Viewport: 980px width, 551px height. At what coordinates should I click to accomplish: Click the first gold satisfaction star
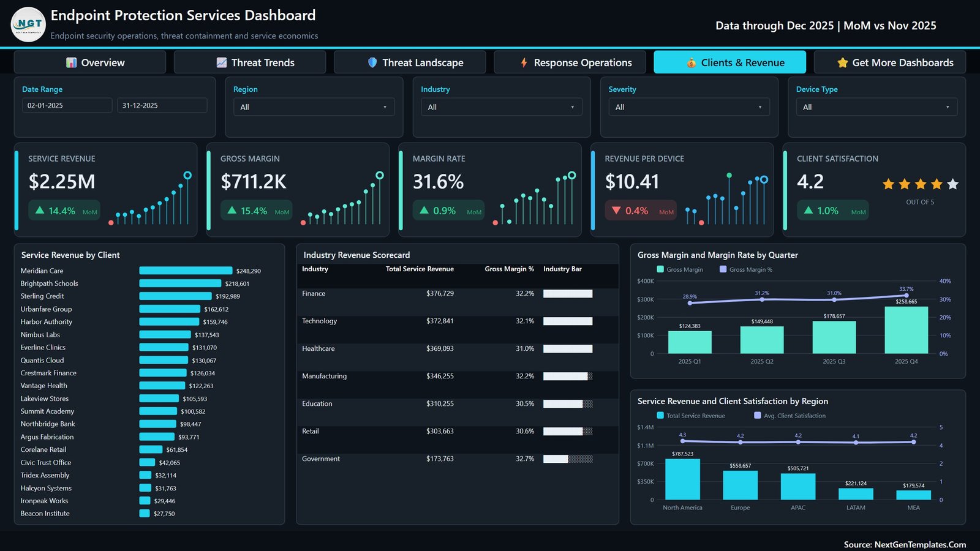[x=888, y=184]
